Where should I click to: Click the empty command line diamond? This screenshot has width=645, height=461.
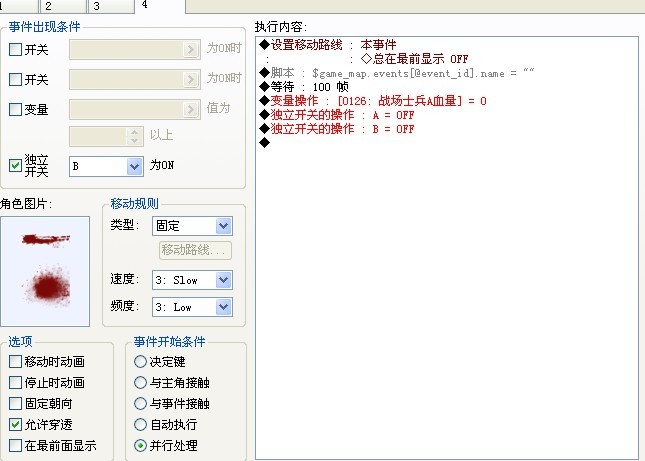click(x=264, y=143)
